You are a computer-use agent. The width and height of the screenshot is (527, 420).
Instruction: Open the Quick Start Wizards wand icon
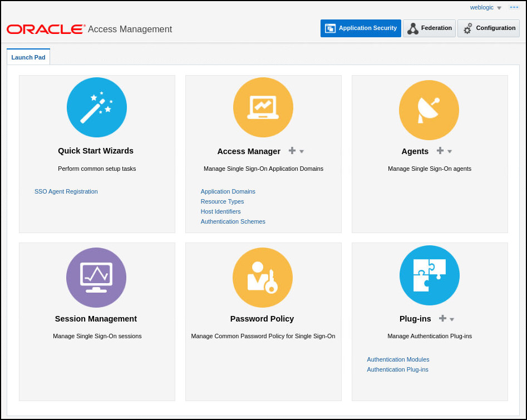[97, 107]
